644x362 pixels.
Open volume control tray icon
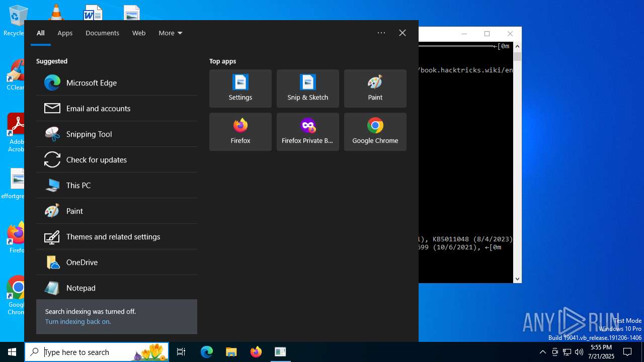tap(579, 352)
